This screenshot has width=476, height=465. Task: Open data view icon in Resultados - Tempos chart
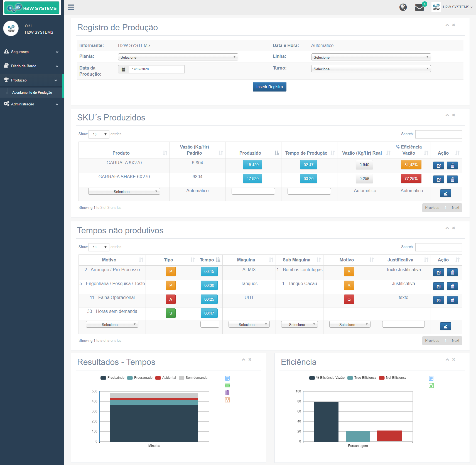[x=227, y=378]
